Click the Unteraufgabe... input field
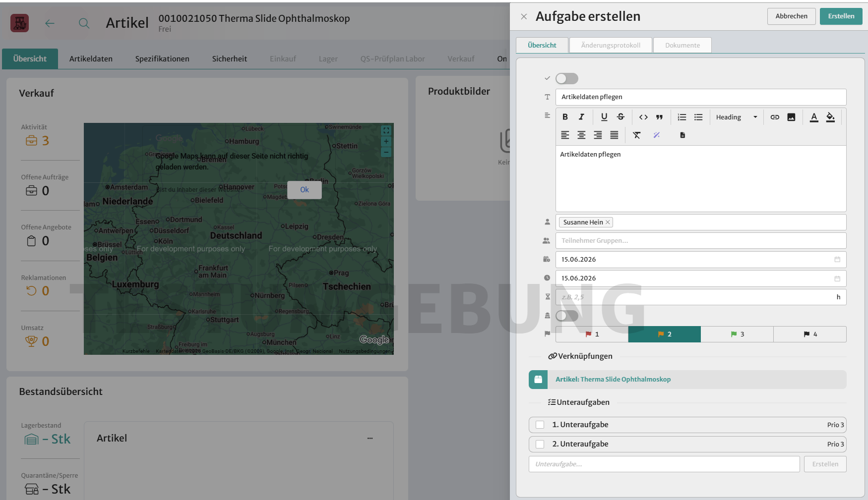This screenshot has width=868, height=500. click(664, 464)
